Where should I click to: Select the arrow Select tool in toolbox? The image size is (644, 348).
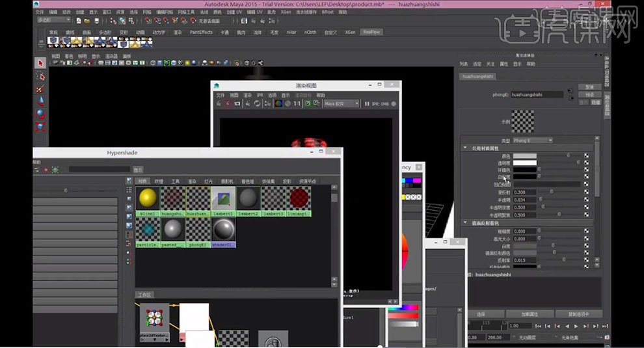(40, 63)
